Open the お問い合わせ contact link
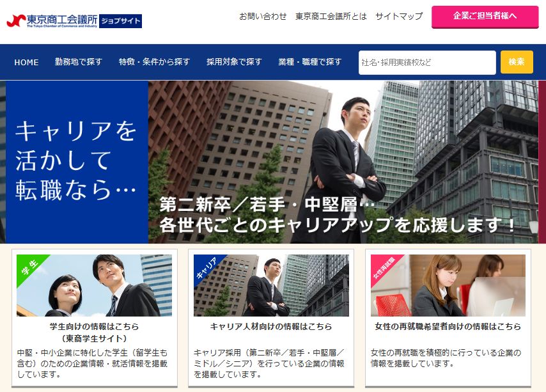Screen dimensions: 546x392 pyautogui.click(x=263, y=17)
